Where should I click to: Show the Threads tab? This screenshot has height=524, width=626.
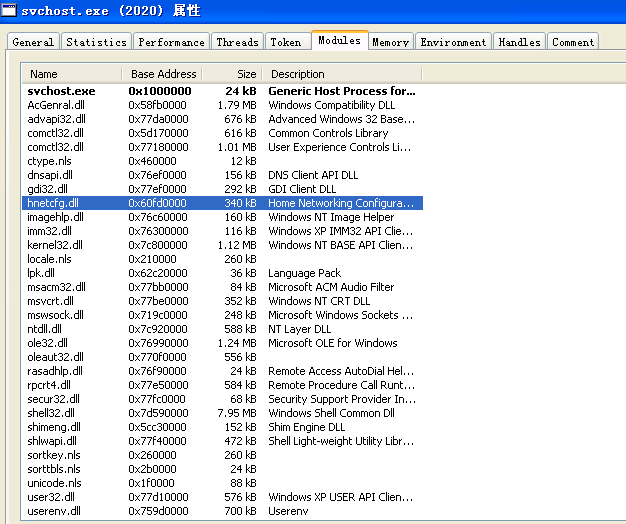click(237, 42)
